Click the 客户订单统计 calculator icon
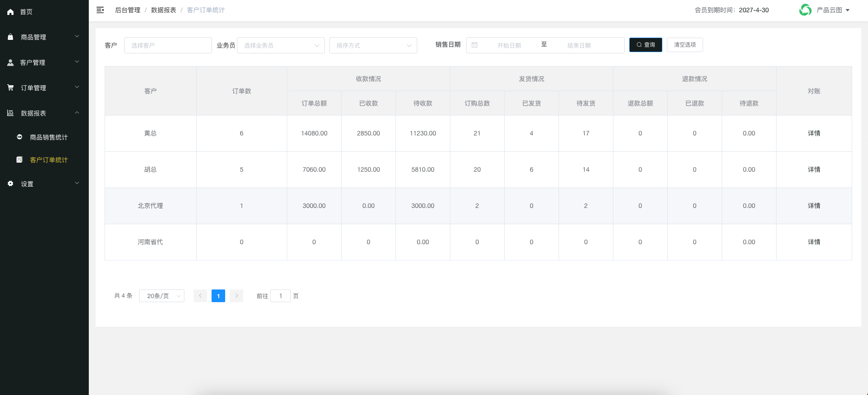The width and height of the screenshot is (868, 395). (19, 159)
